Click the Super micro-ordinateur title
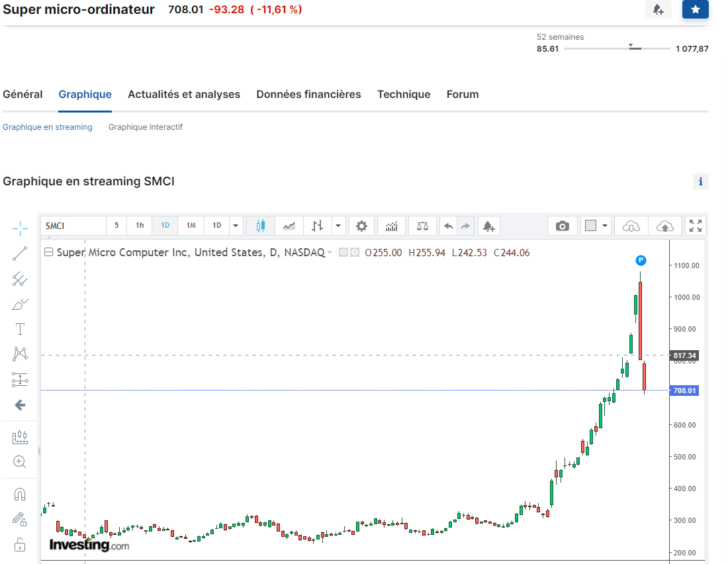Image resolution: width=728 pixels, height=564 pixels. (79, 9)
